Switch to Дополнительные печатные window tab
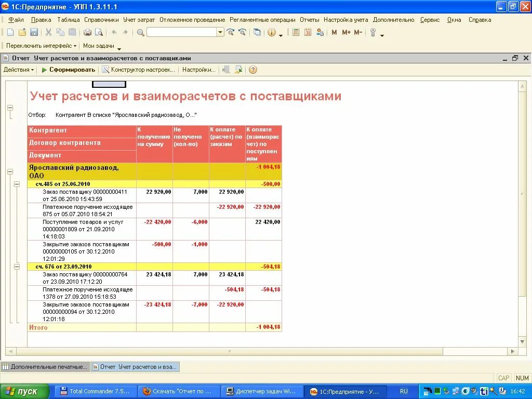 [45, 367]
